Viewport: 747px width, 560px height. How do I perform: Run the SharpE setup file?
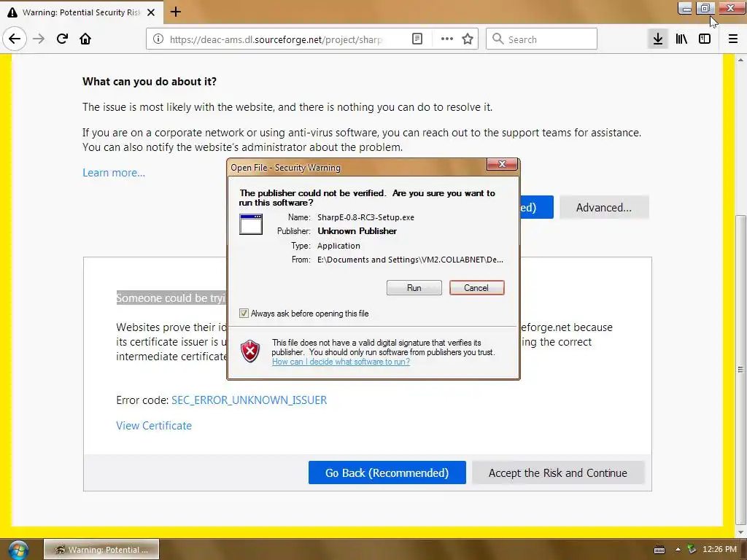(414, 287)
